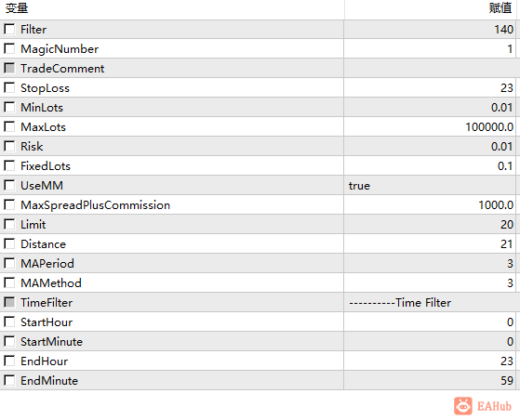Tick the MagicNumber checkbox
Image resolution: width=520 pixels, height=420 pixels.
pyautogui.click(x=9, y=48)
